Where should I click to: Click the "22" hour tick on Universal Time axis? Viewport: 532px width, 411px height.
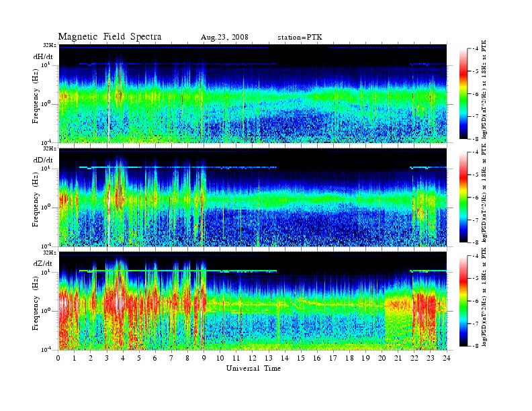[414, 358]
